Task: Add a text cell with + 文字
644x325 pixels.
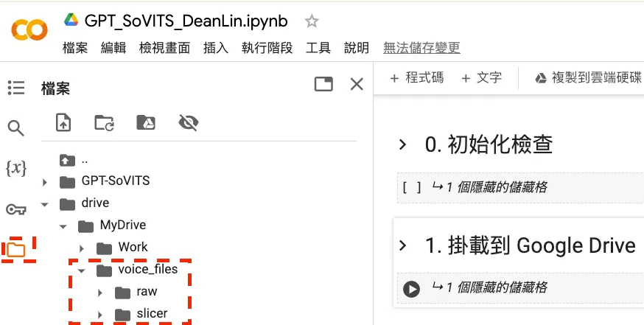Action: click(x=481, y=77)
